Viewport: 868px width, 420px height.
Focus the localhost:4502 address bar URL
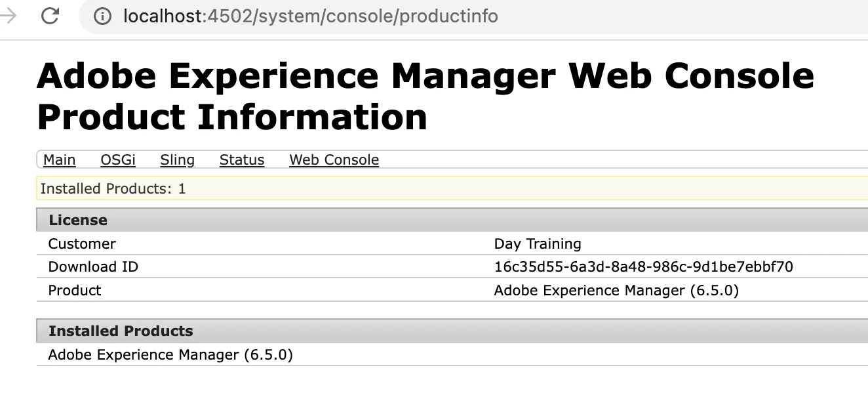click(x=310, y=16)
